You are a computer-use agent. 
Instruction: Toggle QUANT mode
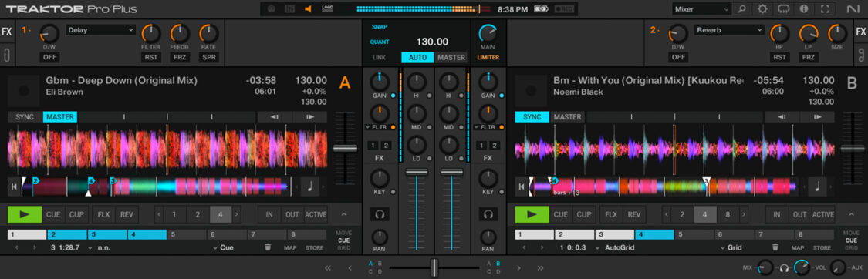(380, 42)
